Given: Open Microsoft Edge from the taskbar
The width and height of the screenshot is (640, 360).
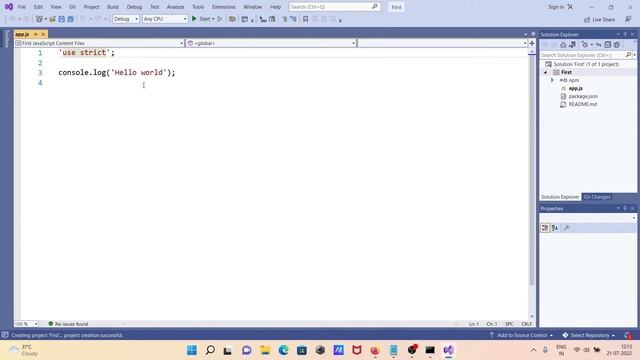Looking at the screenshot, I should tap(283, 350).
